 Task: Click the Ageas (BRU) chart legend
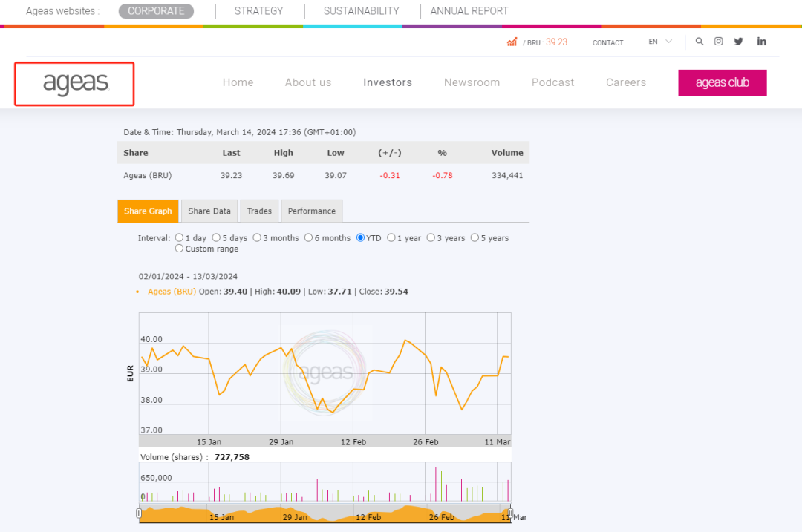tap(172, 292)
